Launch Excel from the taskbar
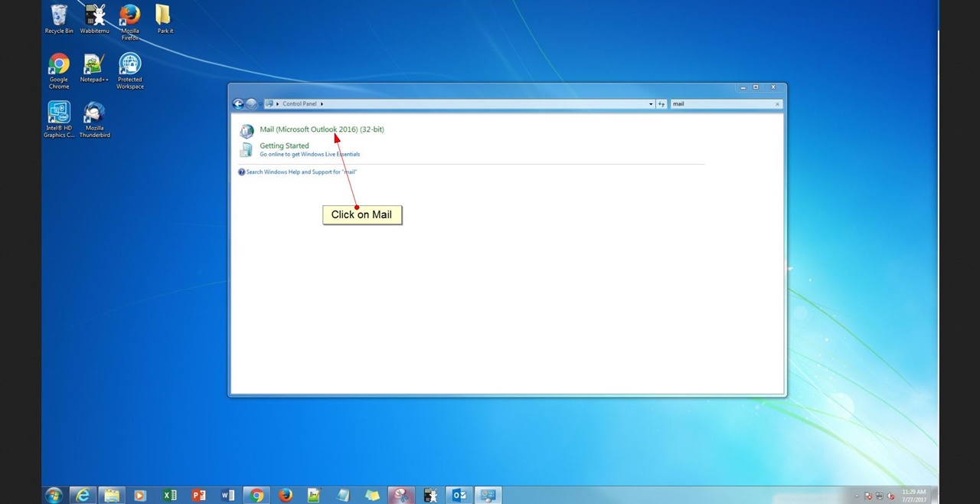Viewport: 980px width, 504px height. (x=169, y=495)
